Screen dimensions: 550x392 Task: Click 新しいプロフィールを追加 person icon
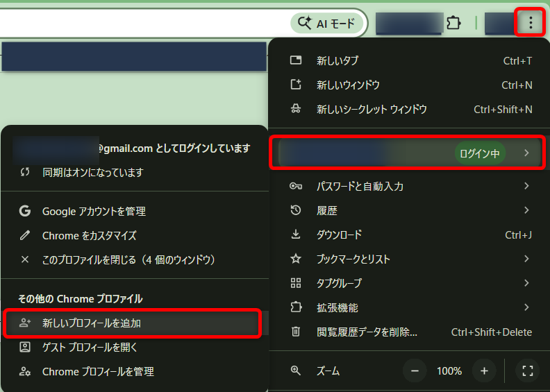pyautogui.click(x=25, y=323)
